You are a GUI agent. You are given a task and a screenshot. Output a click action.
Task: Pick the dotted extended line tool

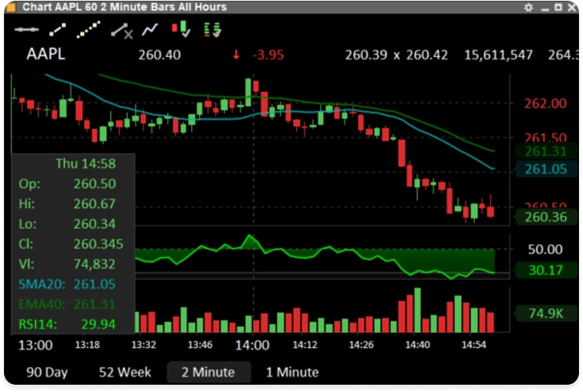click(x=88, y=30)
